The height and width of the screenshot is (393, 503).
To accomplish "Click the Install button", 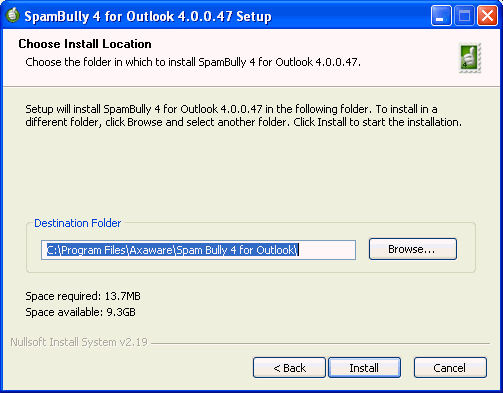I will tap(364, 368).
